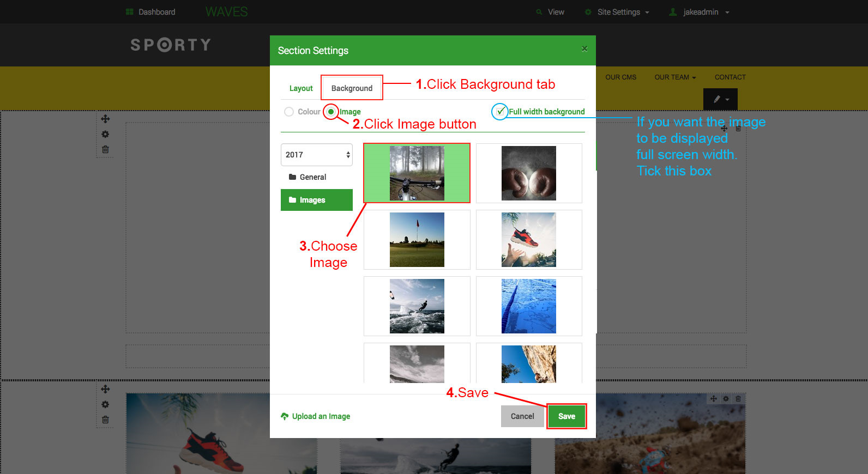Choose the rock climbing cliff image
868x474 pixels.
pyautogui.click(x=529, y=363)
